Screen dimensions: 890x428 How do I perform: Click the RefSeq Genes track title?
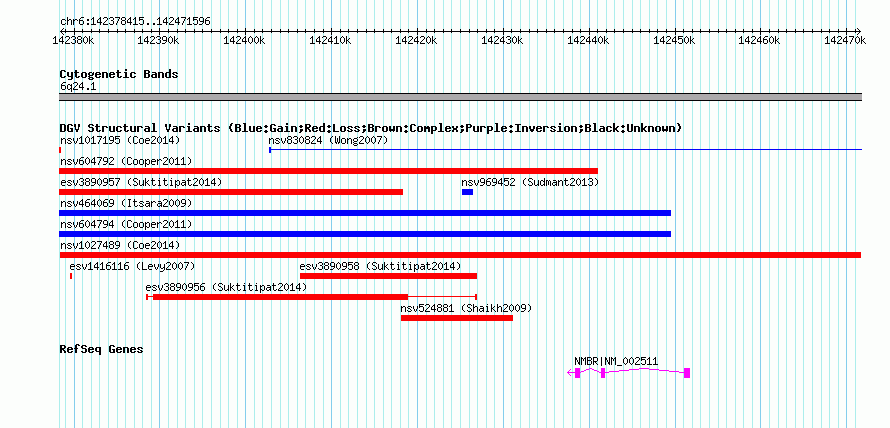[x=101, y=349]
